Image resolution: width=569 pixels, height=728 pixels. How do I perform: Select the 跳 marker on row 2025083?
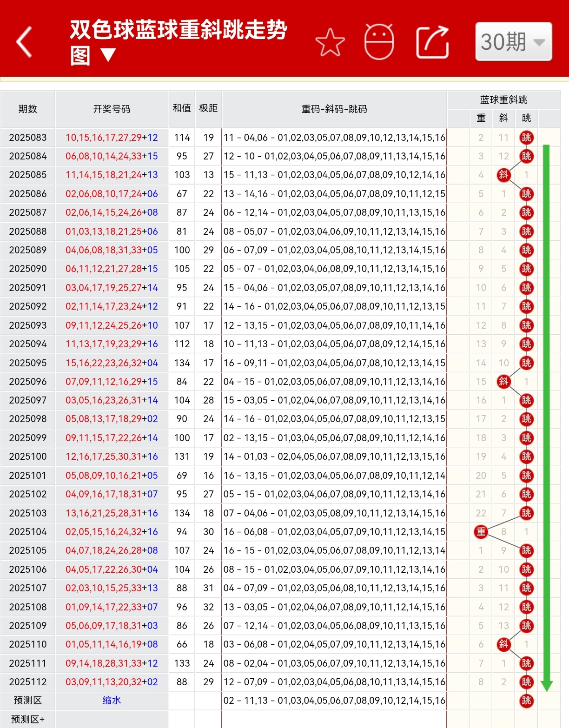526,138
